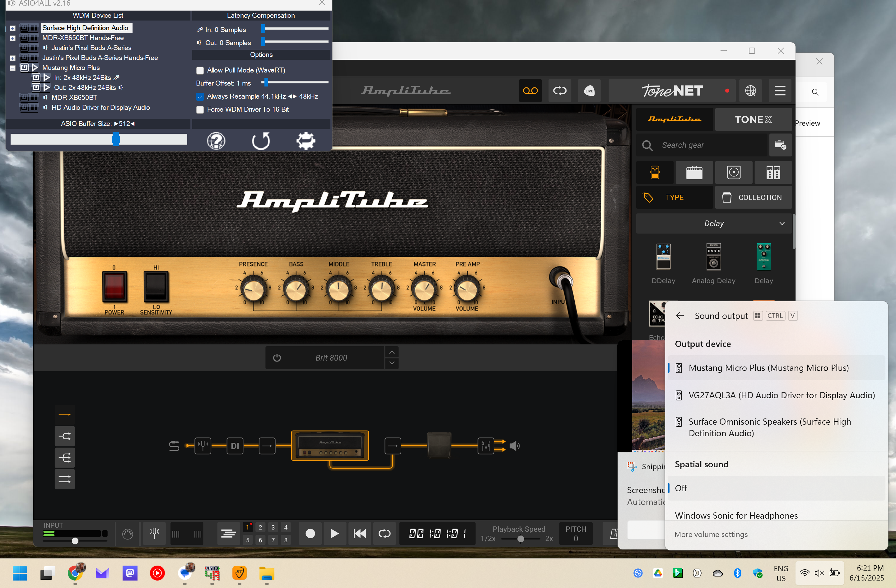Open the Delay gear type dropdown
The image size is (896, 588).
(x=714, y=223)
